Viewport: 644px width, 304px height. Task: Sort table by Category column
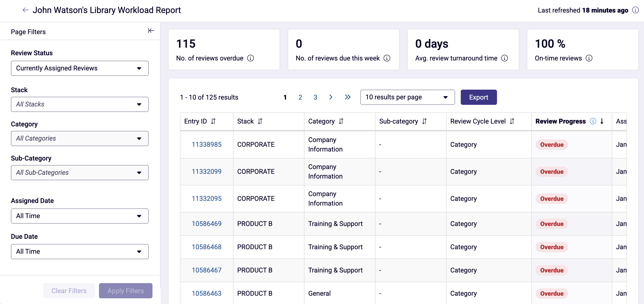click(341, 121)
